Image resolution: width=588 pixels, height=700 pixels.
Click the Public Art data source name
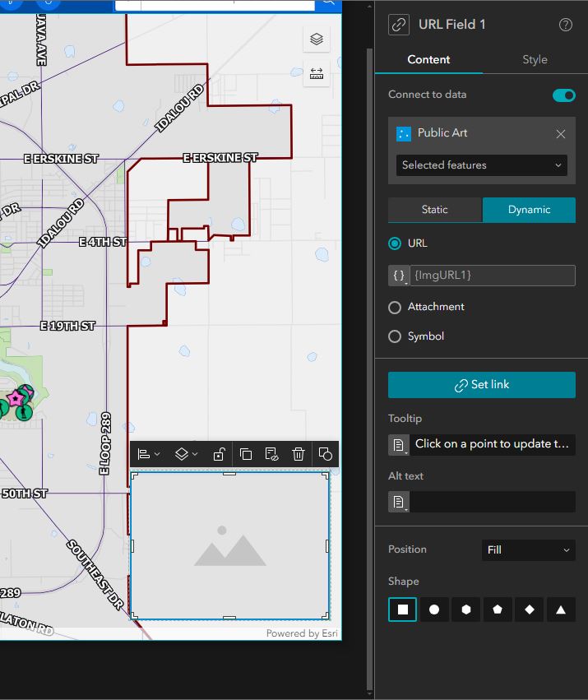(x=442, y=132)
